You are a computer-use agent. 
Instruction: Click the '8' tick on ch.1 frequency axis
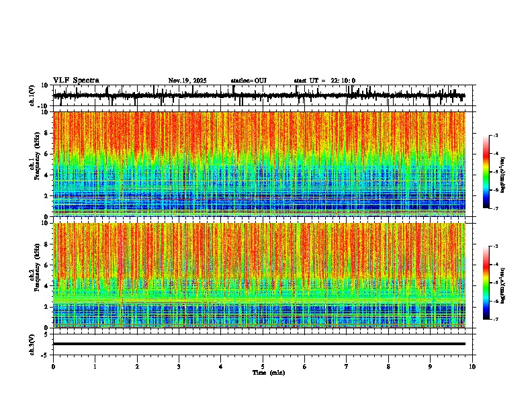tap(47, 133)
